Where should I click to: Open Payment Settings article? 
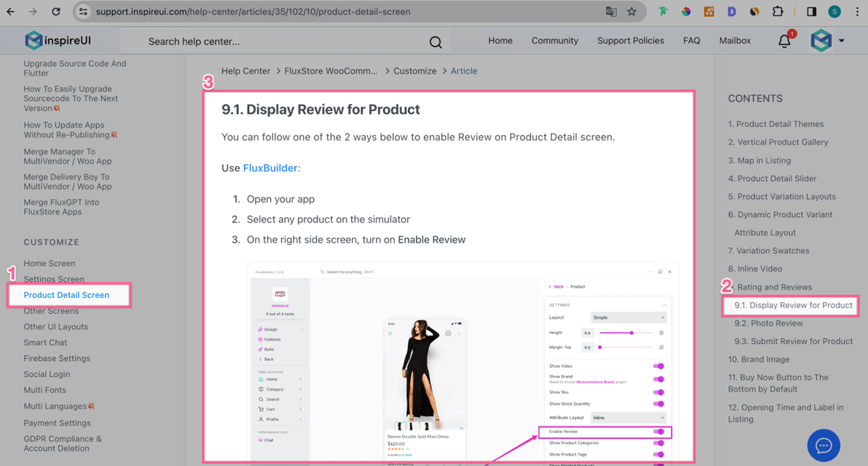(x=57, y=423)
